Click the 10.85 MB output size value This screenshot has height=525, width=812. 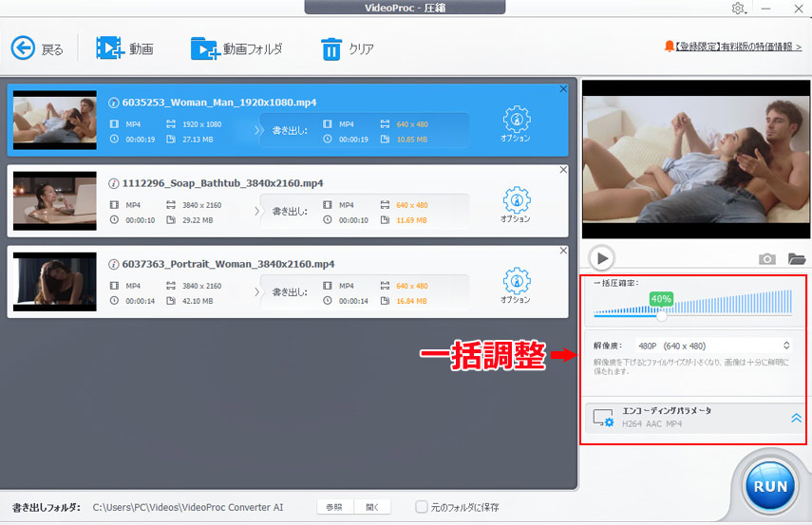[411, 140]
